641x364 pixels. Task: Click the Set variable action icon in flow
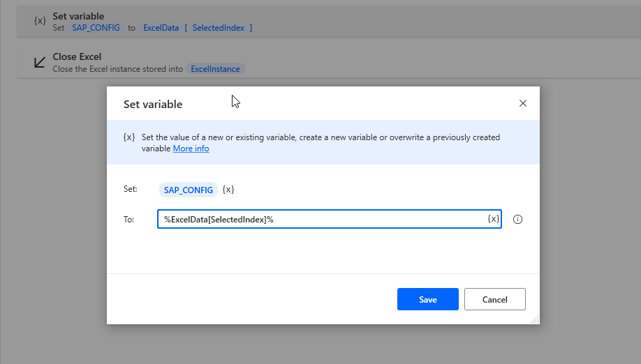pos(40,21)
